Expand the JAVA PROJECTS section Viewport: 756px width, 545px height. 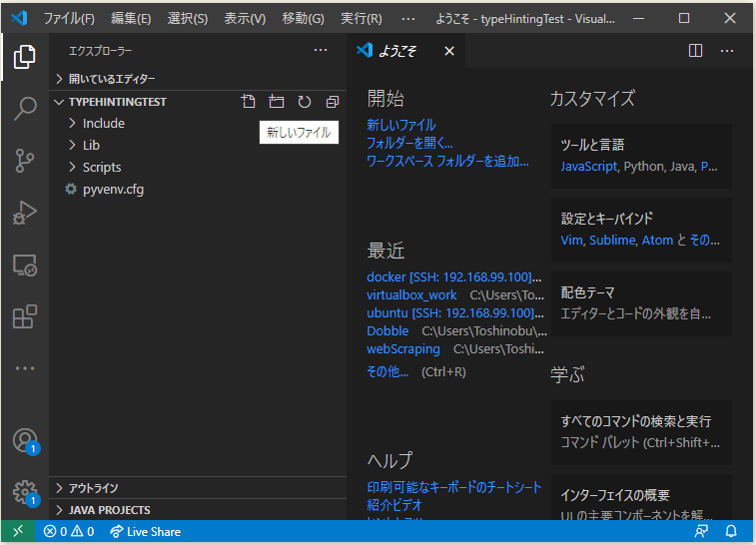pyautogui.click(x=198, y=510)
